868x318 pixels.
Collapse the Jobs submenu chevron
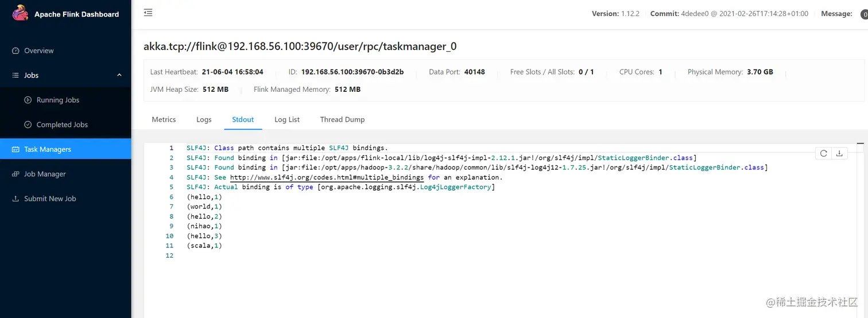click(119, 75)
